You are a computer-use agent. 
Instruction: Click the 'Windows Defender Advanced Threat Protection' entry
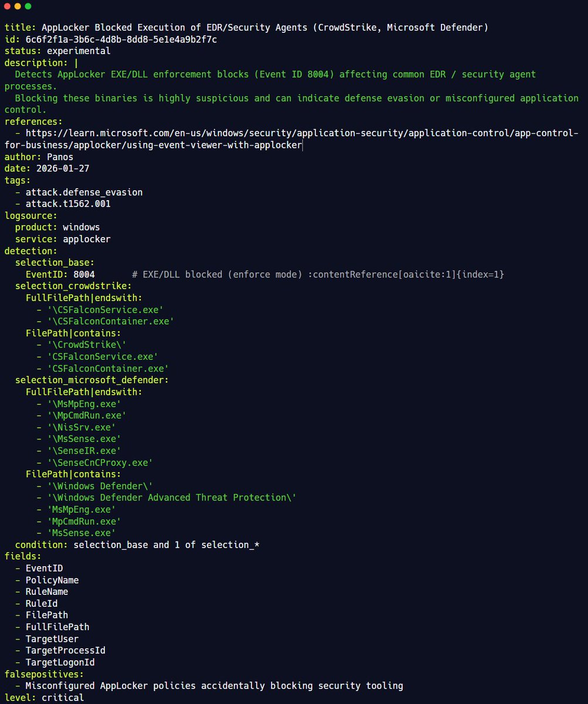(172, 497)
